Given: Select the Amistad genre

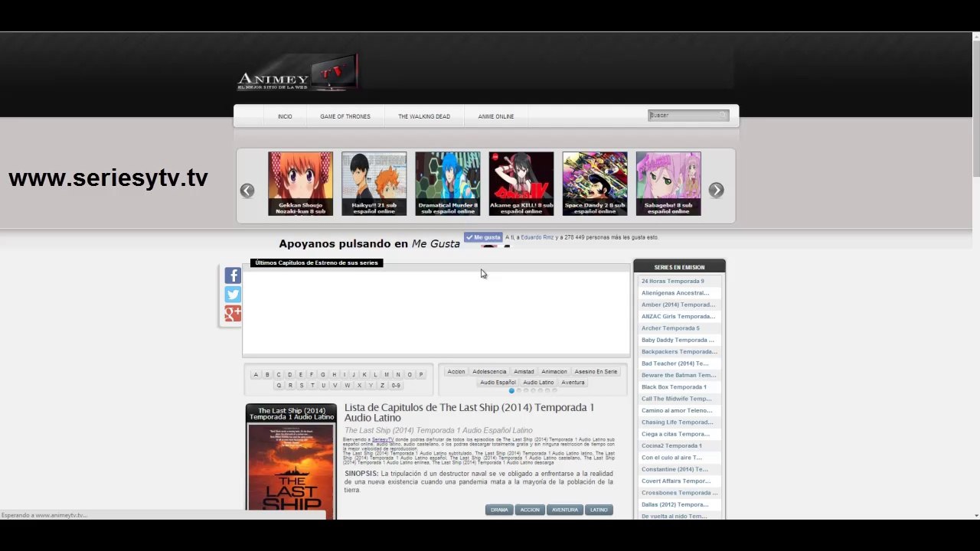Looking at the screenshot, I should pyautogui.click(x=524, y=372).
